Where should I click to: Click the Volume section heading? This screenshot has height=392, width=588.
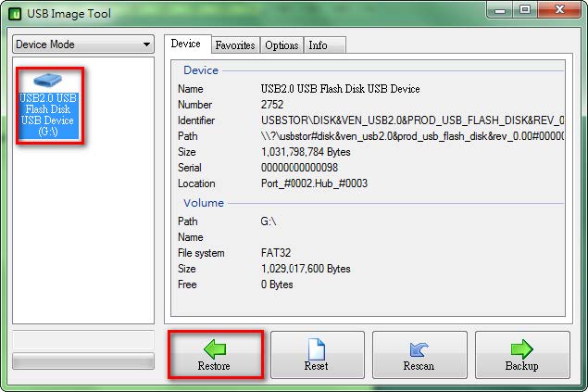click(x=204, y=203)
